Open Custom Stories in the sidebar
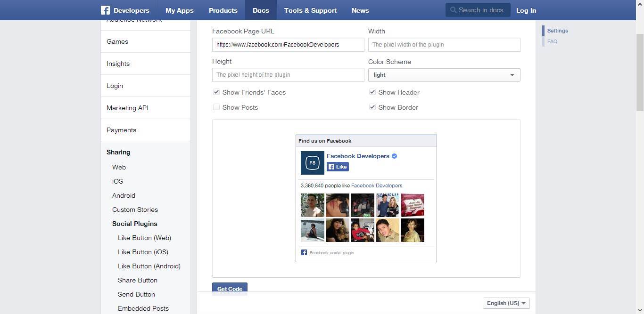 pyautogui.click(x=135, y=209)
